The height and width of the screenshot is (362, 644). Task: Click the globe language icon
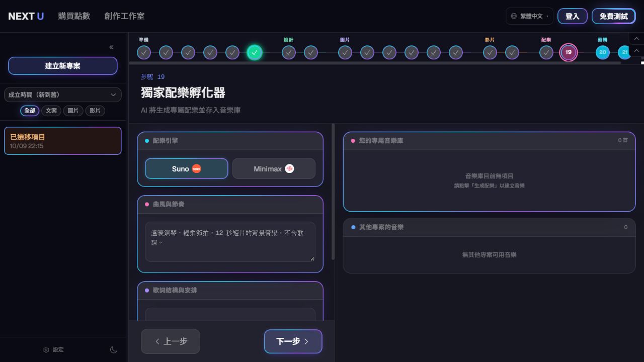coord(514,16)
